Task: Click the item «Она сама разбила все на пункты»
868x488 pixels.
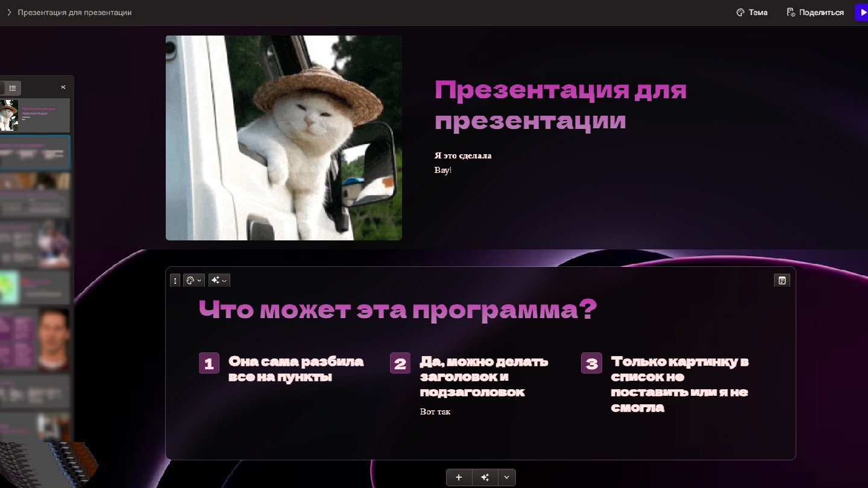Action: click(296, 369)
